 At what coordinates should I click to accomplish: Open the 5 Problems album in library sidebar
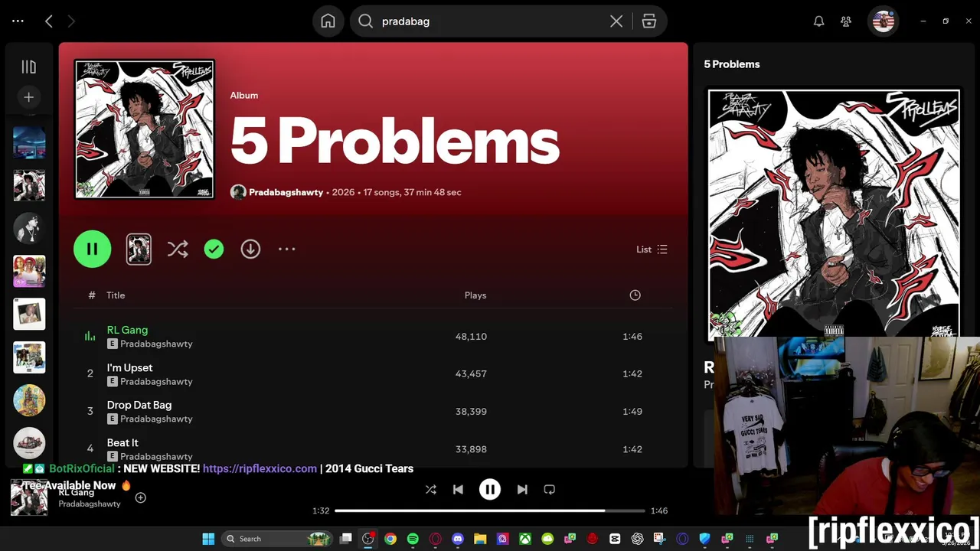coord(29,185)
